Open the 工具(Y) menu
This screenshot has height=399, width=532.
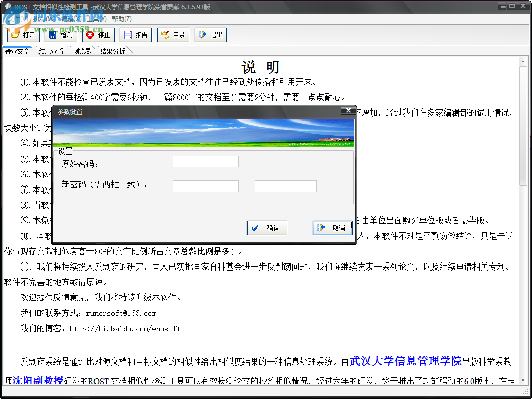[x=96, y=18]
